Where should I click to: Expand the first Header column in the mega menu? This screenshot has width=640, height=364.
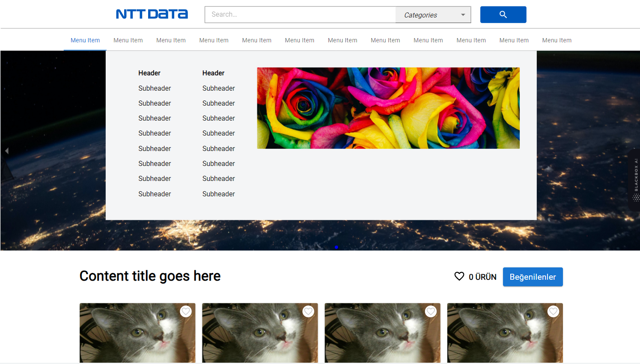point(149,73)
